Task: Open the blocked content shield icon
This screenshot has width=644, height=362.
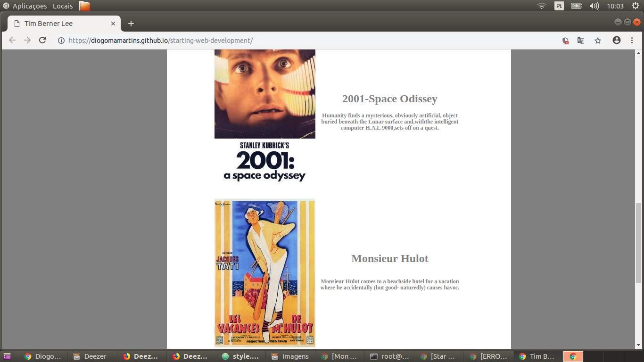Action: coord(565,41)
